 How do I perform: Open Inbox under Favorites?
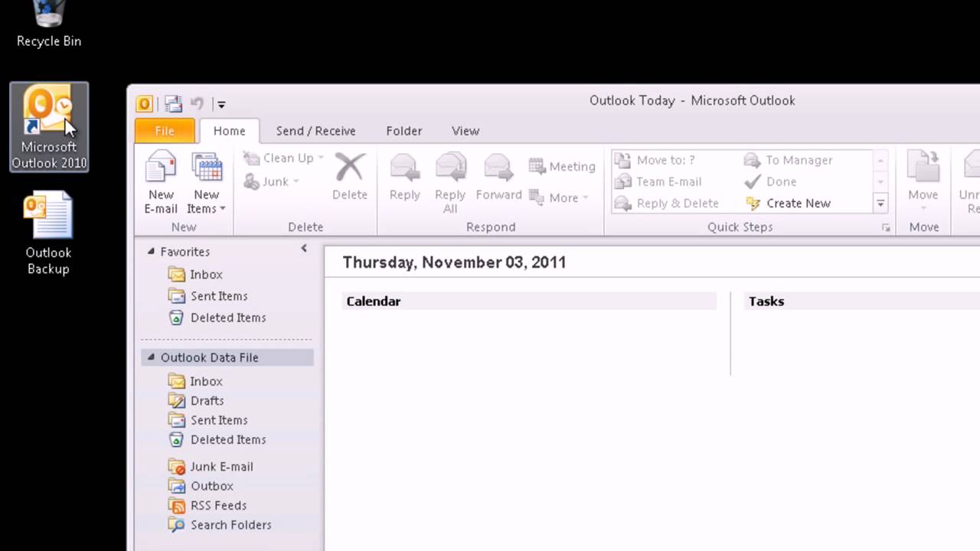click(195, 274)
